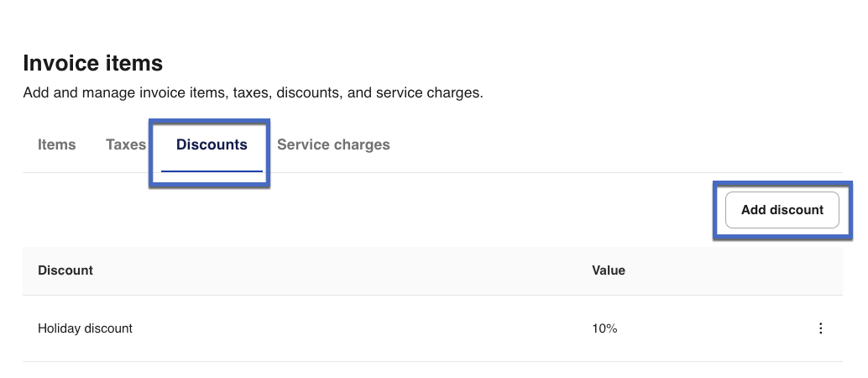The width and height of the screenshot is (868, 378).
Task: Click the word "Add" in Add discount
Action: (x=754, y=210)
